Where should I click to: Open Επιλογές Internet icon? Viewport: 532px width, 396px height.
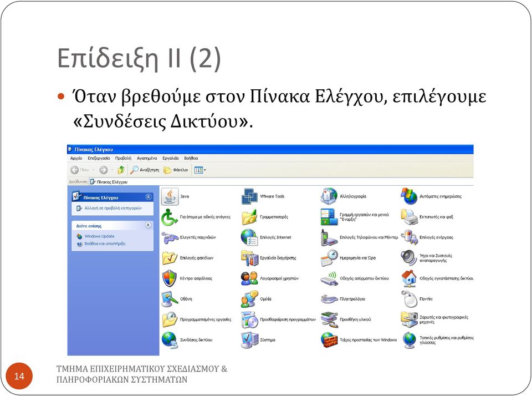click(250, 237)
